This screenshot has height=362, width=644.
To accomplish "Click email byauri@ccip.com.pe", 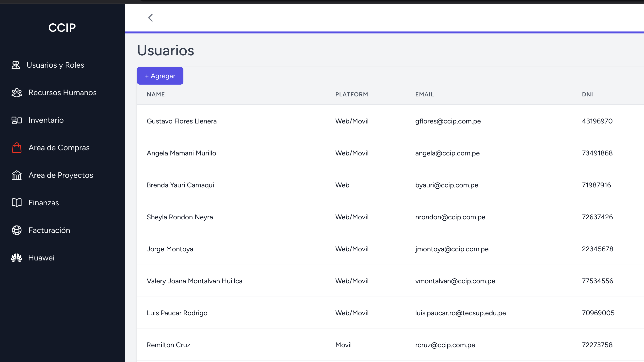I will 447,185.
